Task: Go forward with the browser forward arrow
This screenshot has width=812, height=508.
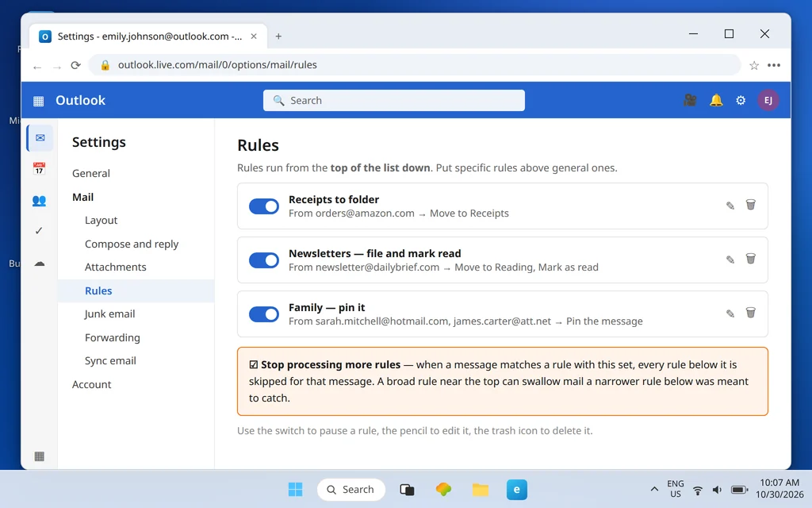Action: coord(57,67)
